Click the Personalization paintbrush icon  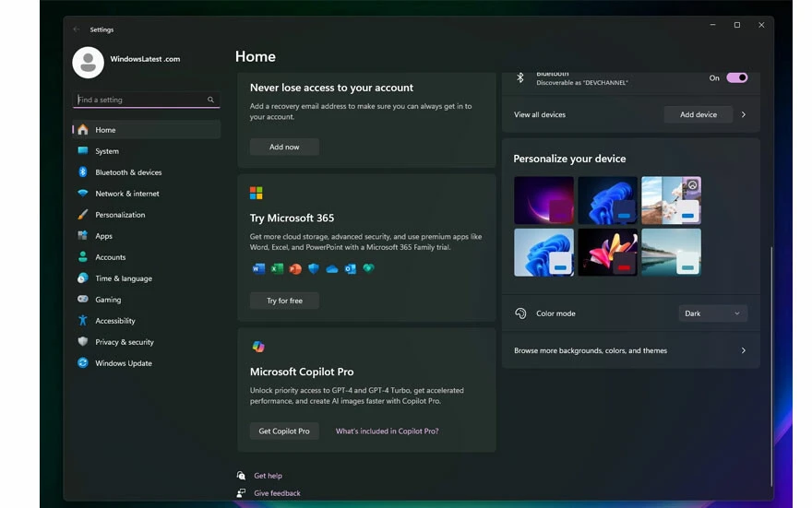point(83,214)
